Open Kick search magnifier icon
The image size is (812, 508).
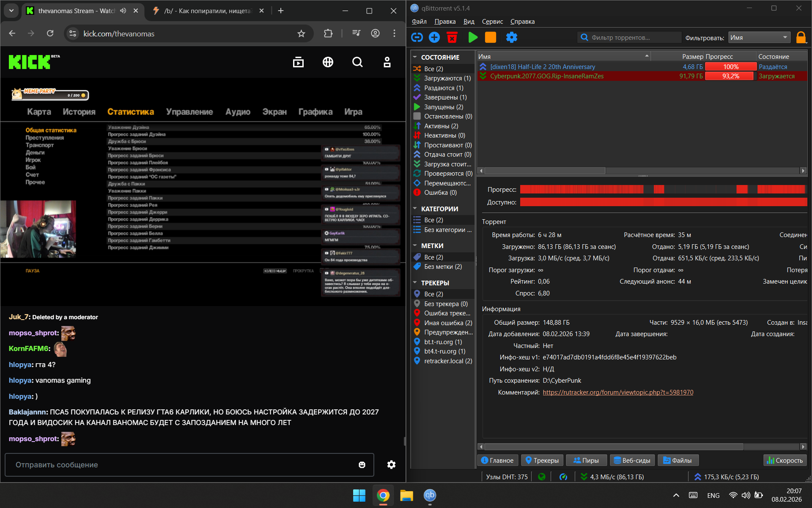[x=357, y=62]
